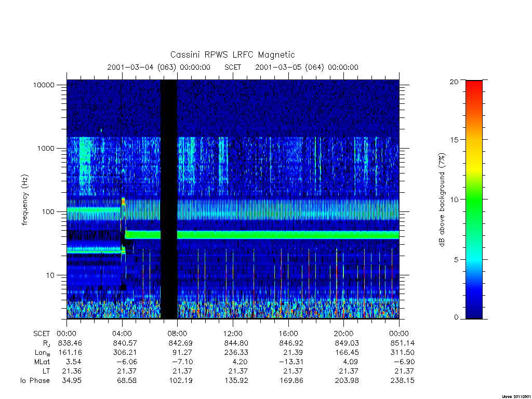This screenshot has height=399, width=532.
Task: Click the time tick label 12:00
Action: 233,334
